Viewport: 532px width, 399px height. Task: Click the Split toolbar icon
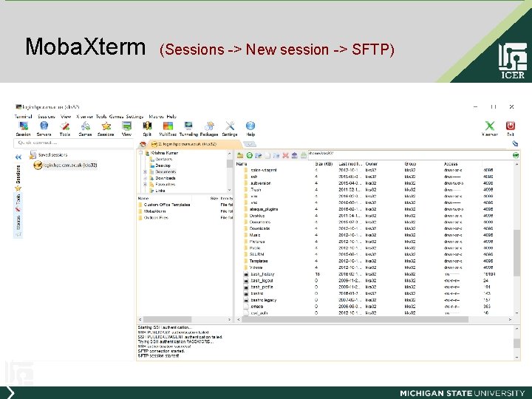pyautogui.click(x=147, y=129)
